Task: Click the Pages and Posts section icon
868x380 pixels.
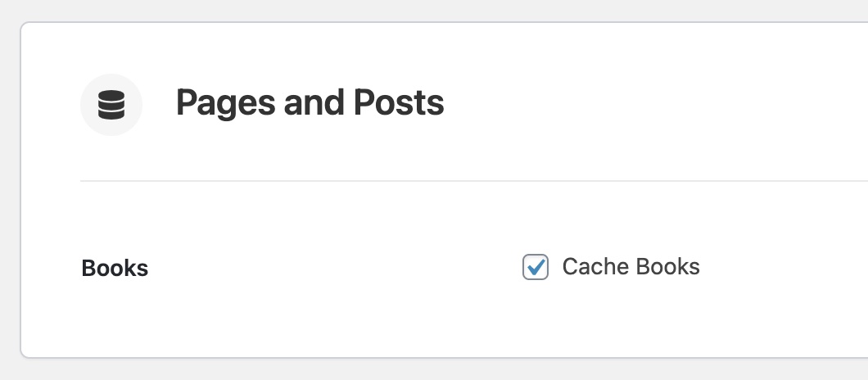Action: tap(111, 105)
